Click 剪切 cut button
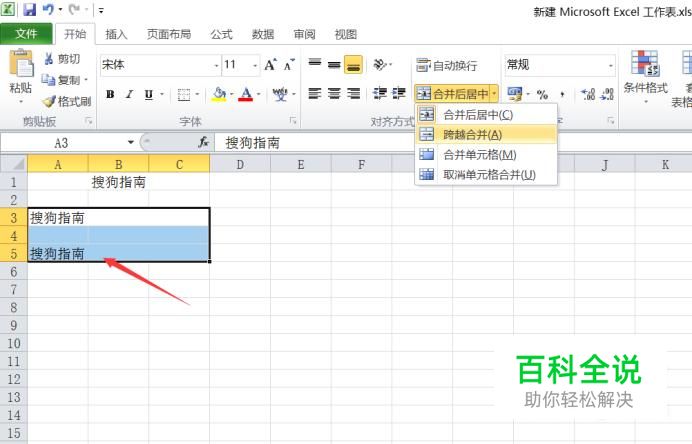 (62, 59)
